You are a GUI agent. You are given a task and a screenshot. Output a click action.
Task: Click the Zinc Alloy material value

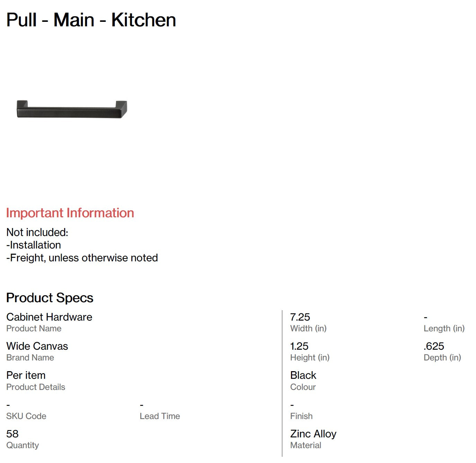click(x=313, y=434)
